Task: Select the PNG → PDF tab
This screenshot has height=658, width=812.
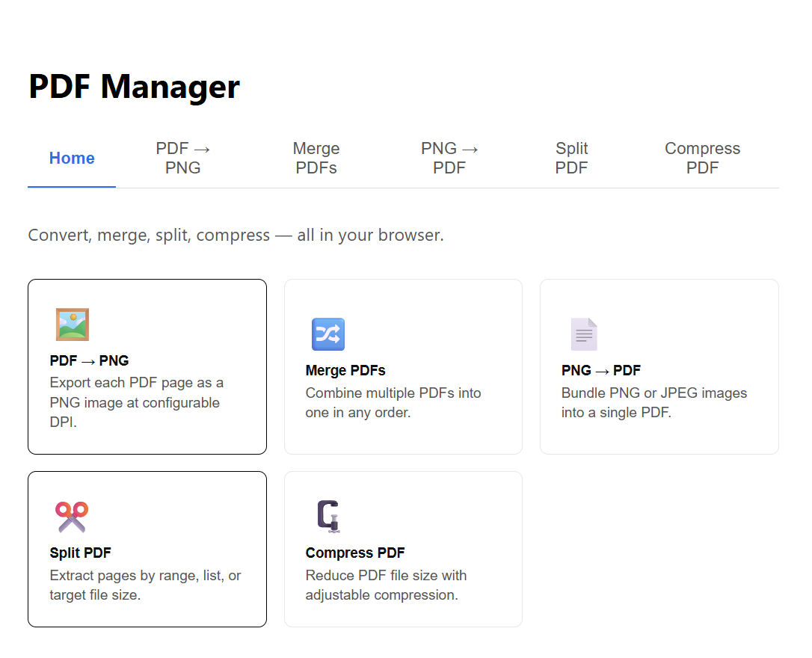Action: click(x=449, y=159)
